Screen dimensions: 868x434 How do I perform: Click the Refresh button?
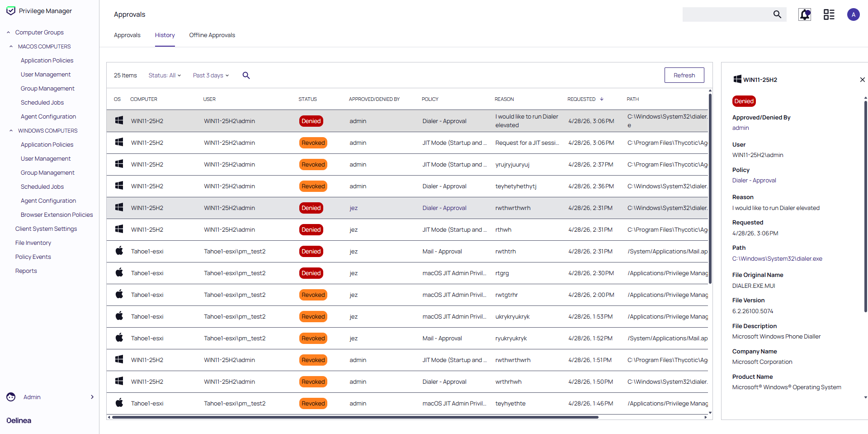point(684,75)
